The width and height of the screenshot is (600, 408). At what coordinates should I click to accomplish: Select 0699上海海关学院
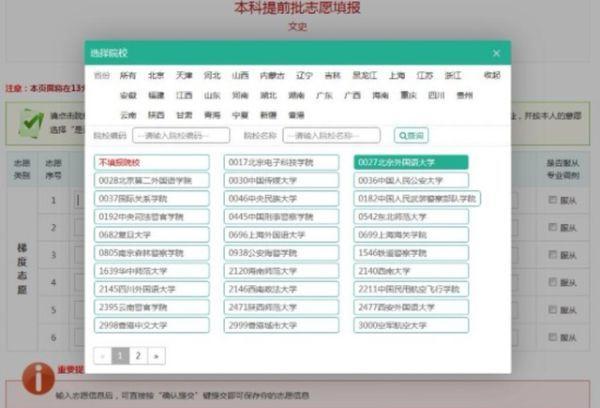pos(411,235)
